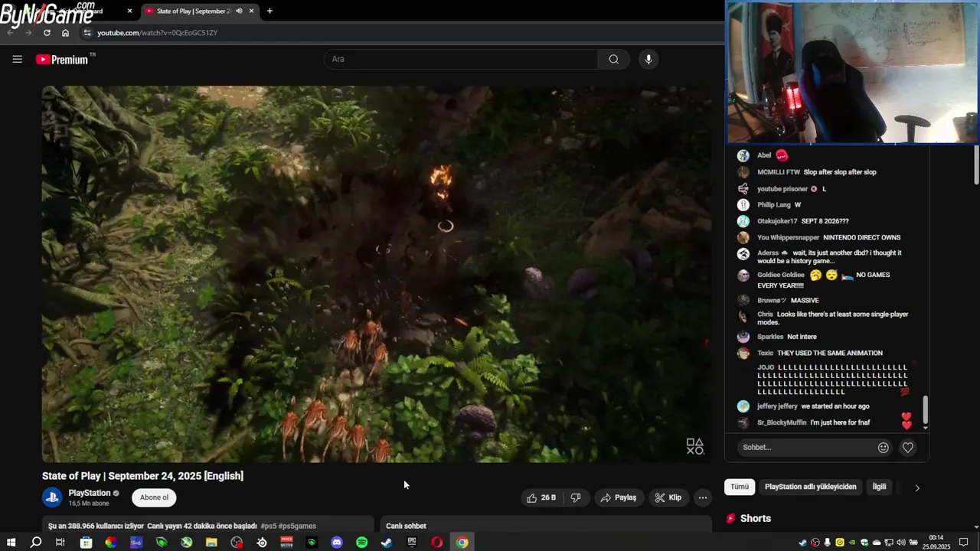Screen dimensions: 980x551
Task: Click the 388.966 kullanıcı izliyor viewer count
Action: click(96, 526)
